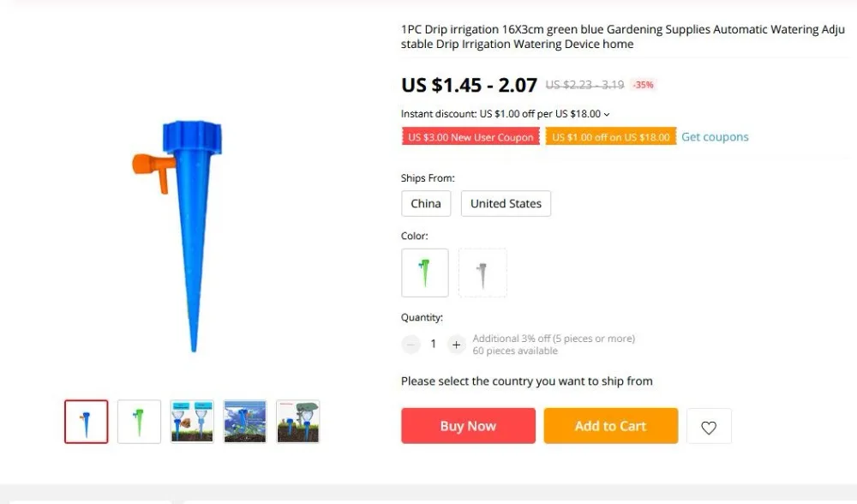Choose China as ship-from country
This screenshot has width=857, height=504.
[426, 203]
